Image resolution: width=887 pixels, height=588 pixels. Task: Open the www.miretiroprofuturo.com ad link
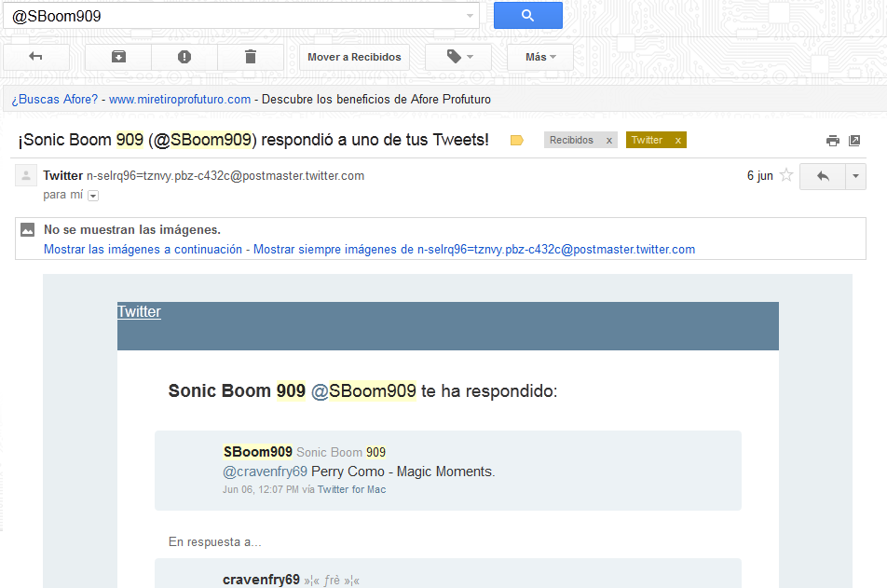[x=180, y=100]
